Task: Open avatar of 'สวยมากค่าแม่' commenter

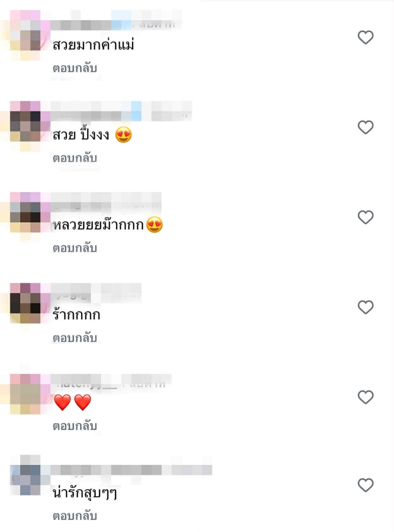Action: tap(26, 35)
